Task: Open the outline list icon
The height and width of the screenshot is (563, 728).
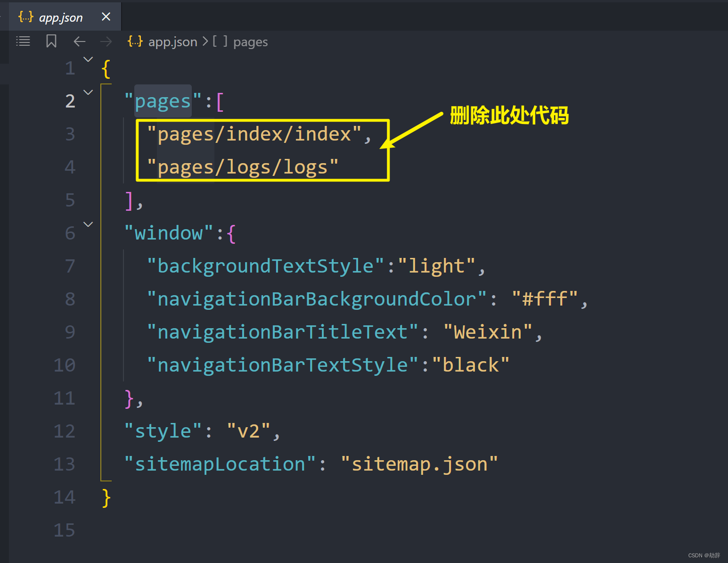Action: (23, 41)
